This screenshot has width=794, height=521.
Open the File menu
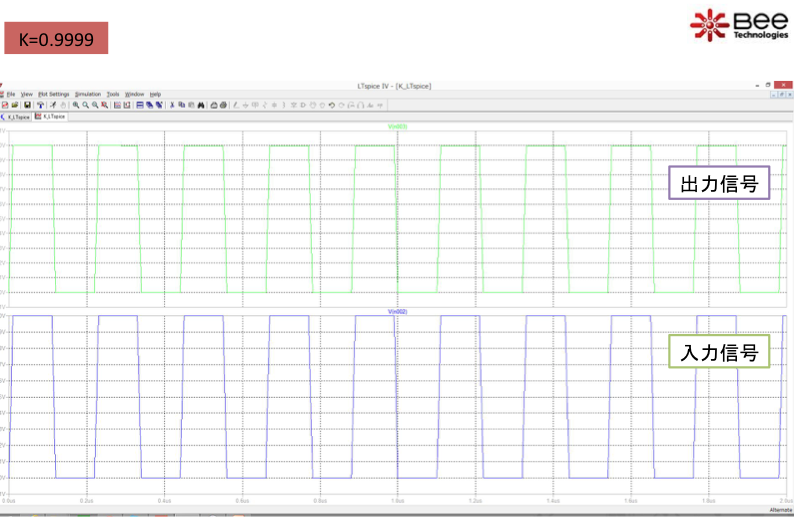(11, 94)
